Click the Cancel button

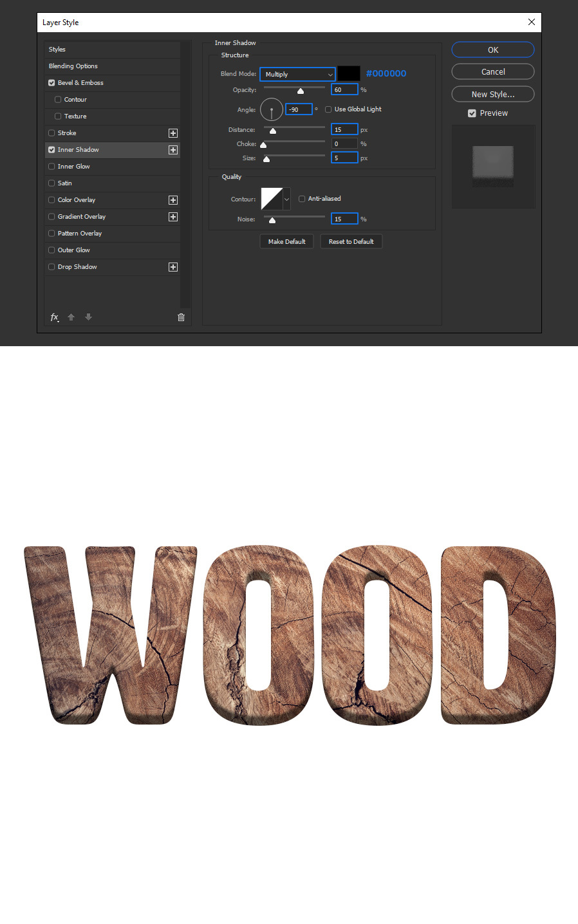493,71
